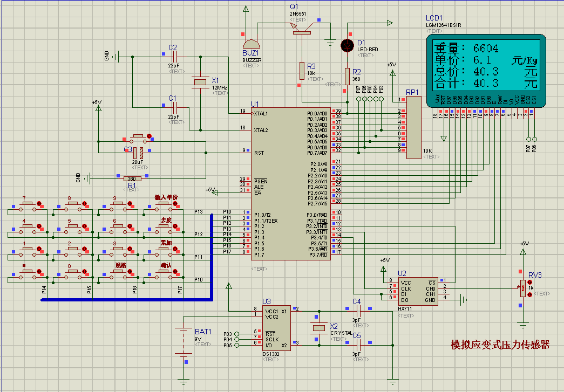Select the U1 microcontroller chip body
Screen dimensions: 564x392
tap(290, 184)
